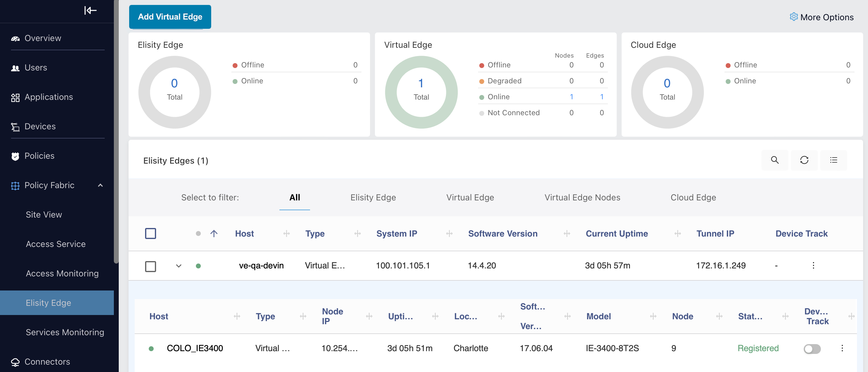Screen dimensions: 868x372
Task: Click the move handle after Current Uptime header
Action: 678,233
